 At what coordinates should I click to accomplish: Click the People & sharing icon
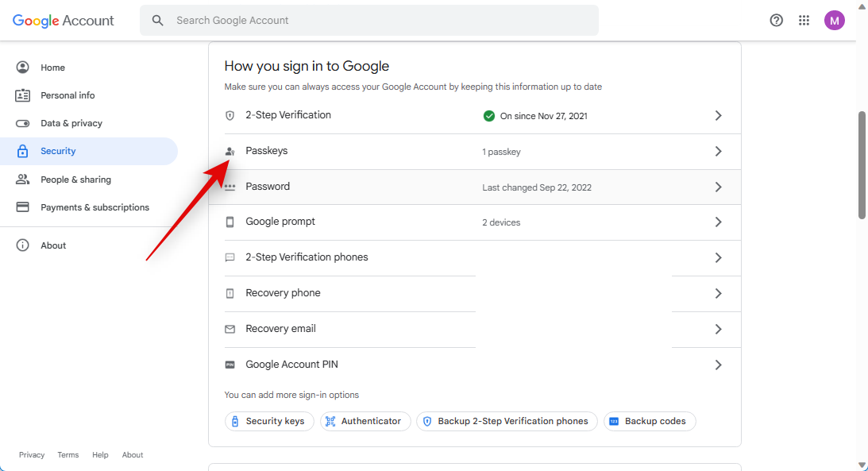tap(23, 180)
